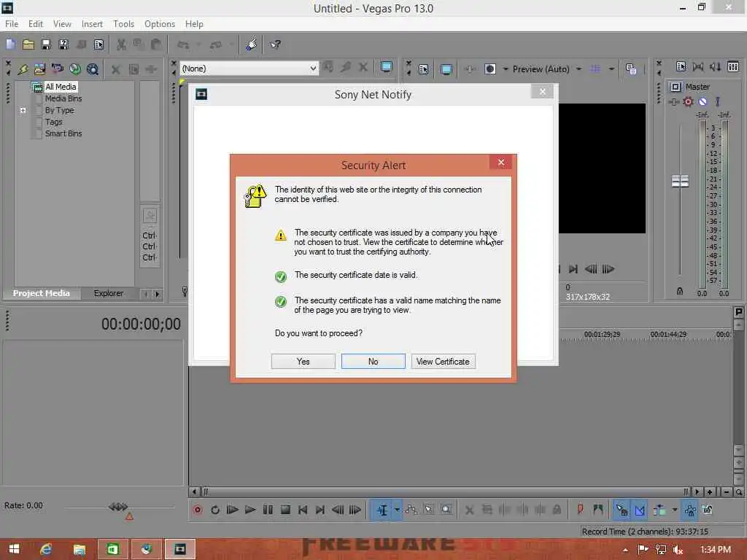Viewport: 747px width, 560px height.
Task: Select Tags in the media tree
Action: pos(53,122)
